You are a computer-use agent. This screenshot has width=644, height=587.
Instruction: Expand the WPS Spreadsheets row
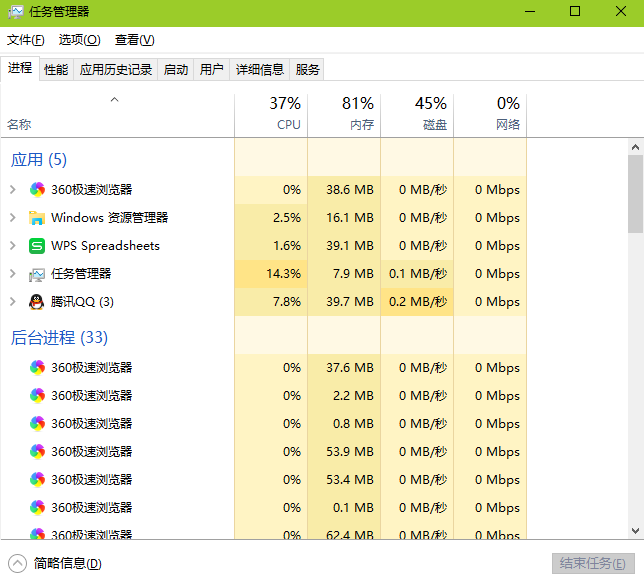(13, 246)
